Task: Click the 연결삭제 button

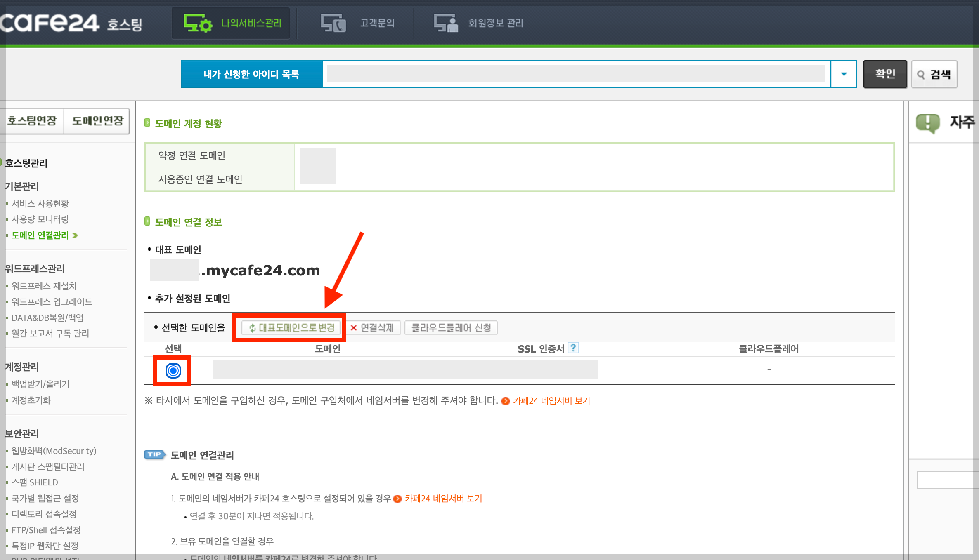Action: click(x=374, y=328)
